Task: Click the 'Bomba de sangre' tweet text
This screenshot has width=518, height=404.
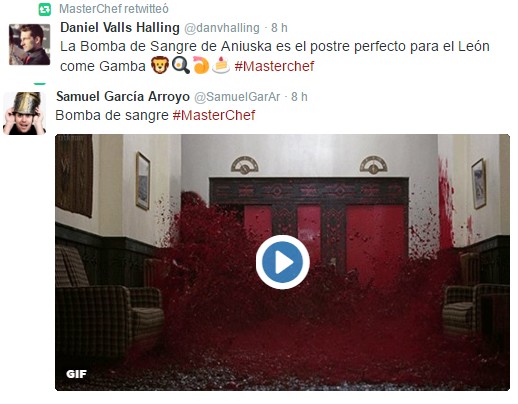Action: click(x=112, y=115)
